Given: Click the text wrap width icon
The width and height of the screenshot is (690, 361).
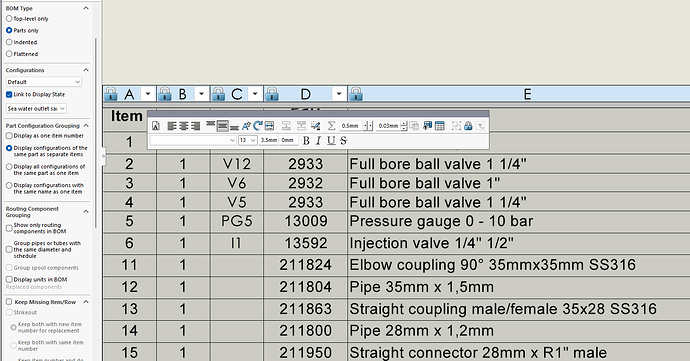Looking at the screenshot, I should pyautogui.click(x=269, y=126).
